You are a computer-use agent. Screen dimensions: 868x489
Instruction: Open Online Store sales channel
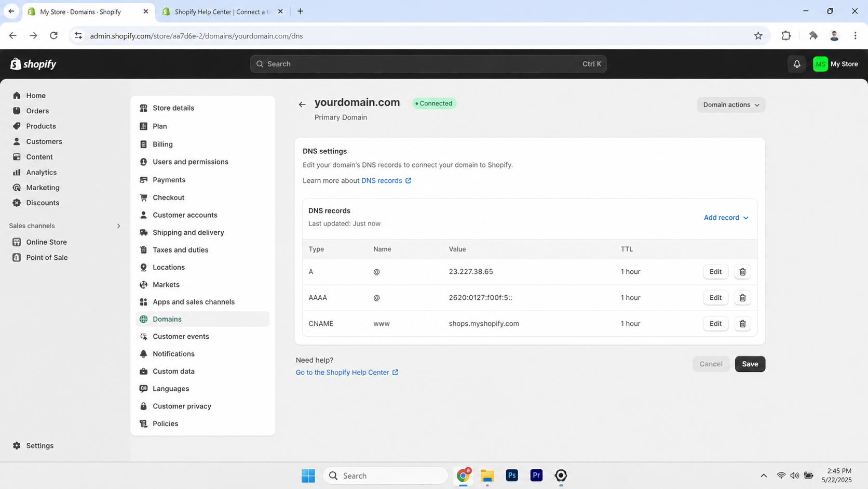click(46, 242)
